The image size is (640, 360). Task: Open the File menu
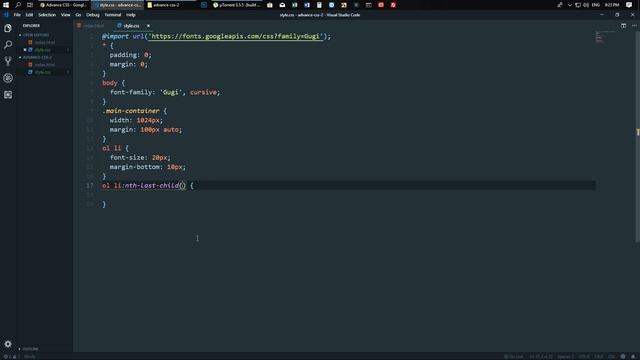click(x=17, y=15)
